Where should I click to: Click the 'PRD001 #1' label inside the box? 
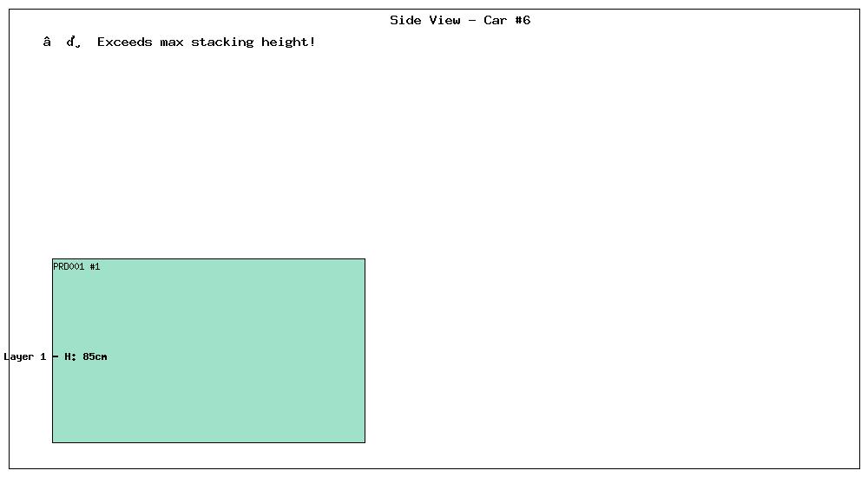[76, 267]
